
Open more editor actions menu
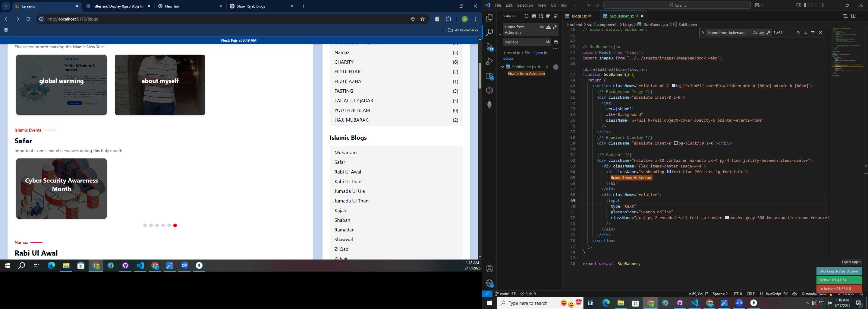861,16
